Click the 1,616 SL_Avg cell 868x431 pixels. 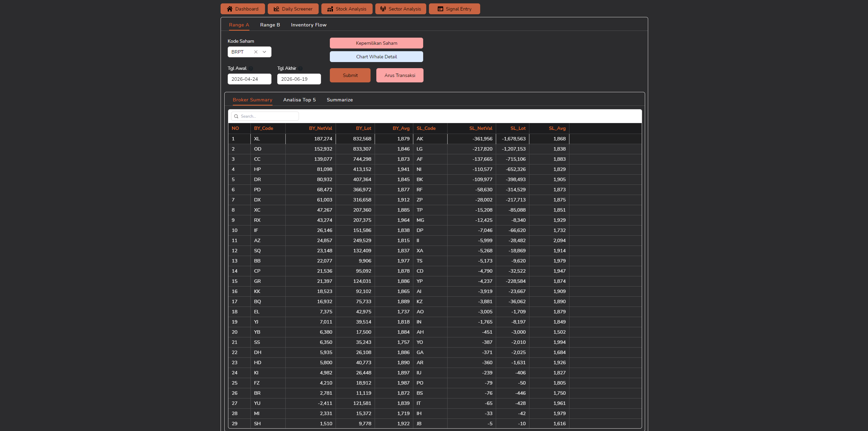coord(549,424)
